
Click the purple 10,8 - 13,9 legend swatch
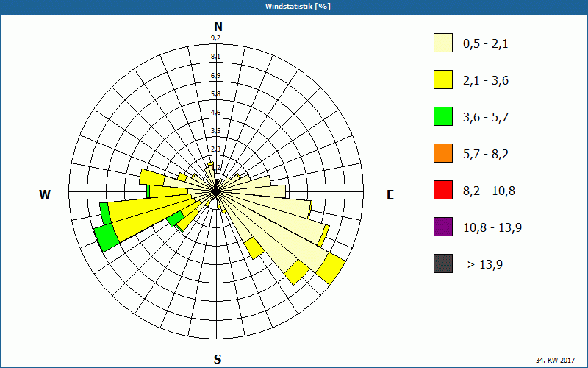(443, 227)
